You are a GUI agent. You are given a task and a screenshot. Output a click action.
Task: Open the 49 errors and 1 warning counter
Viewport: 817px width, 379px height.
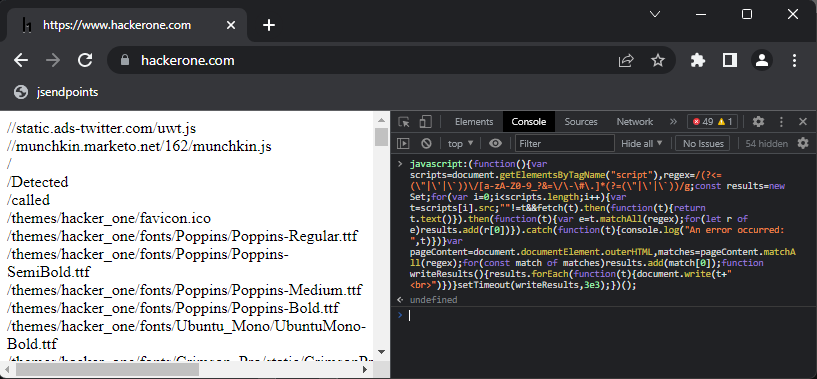(712, 122)
